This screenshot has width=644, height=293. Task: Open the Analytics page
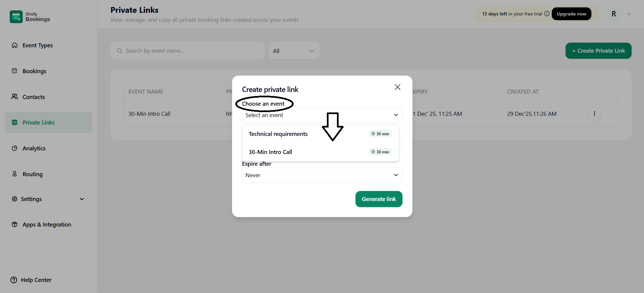tap(34, 148)
